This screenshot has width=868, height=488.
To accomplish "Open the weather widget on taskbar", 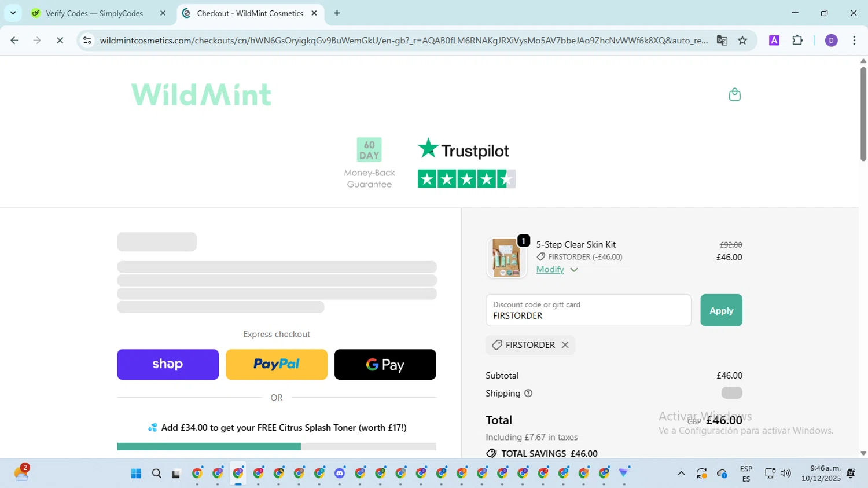I will coord(21,472).
